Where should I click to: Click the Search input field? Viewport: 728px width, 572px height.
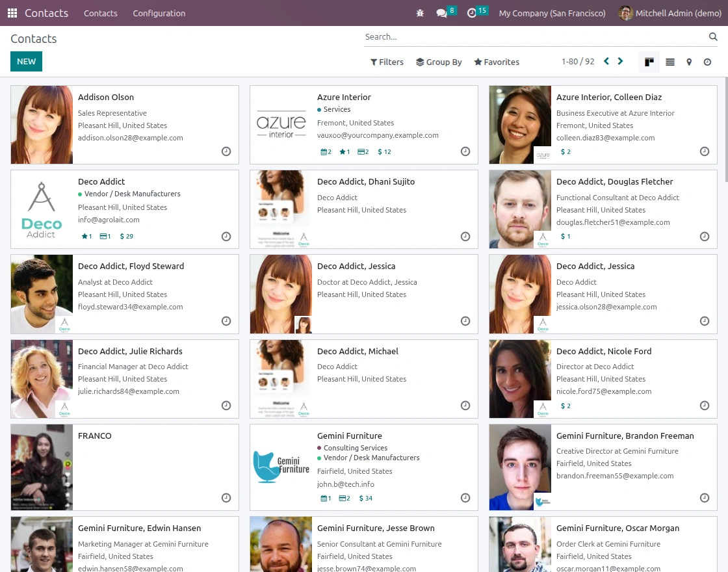(534, 36)
